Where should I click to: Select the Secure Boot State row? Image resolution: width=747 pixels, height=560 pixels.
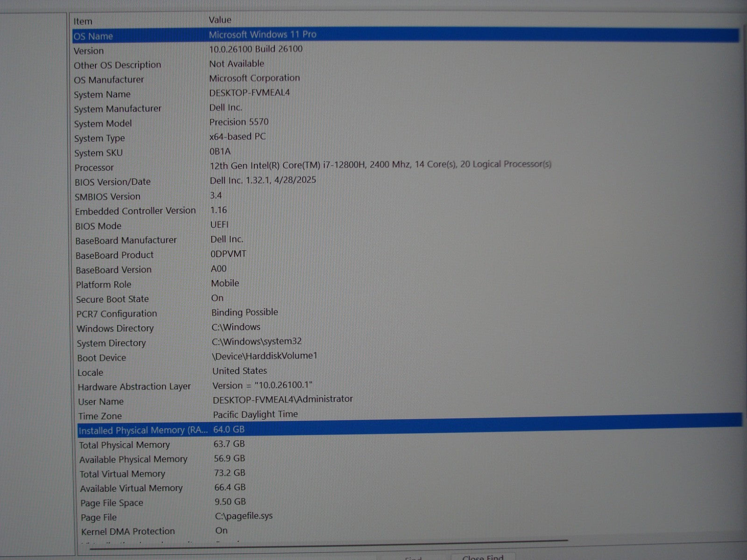113,299
